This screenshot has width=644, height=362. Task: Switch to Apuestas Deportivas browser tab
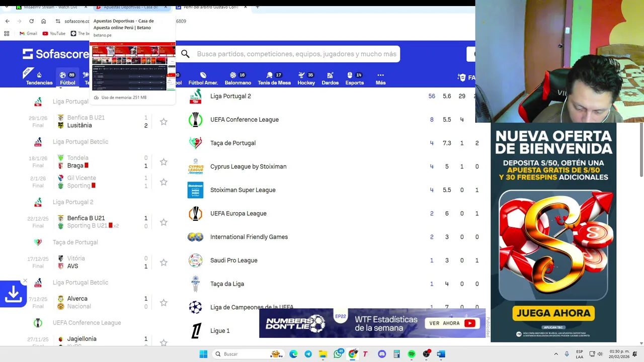(131, 7)
